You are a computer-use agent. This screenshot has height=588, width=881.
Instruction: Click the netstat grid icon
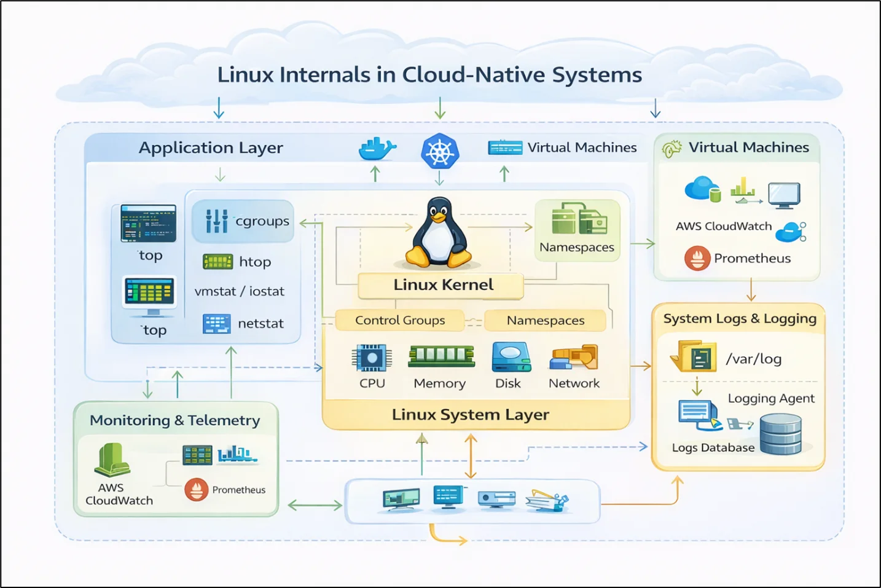pyautogui.click(x=216, y=324)
